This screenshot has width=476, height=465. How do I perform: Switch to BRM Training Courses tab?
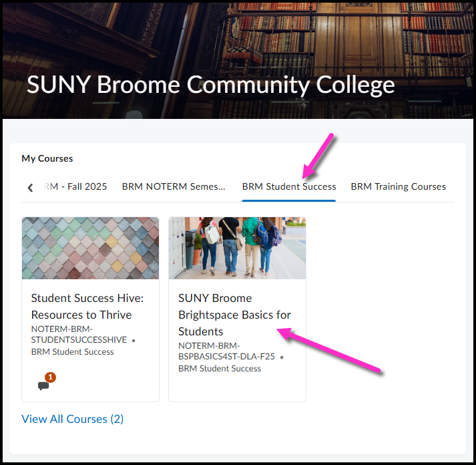click(398, 186)
